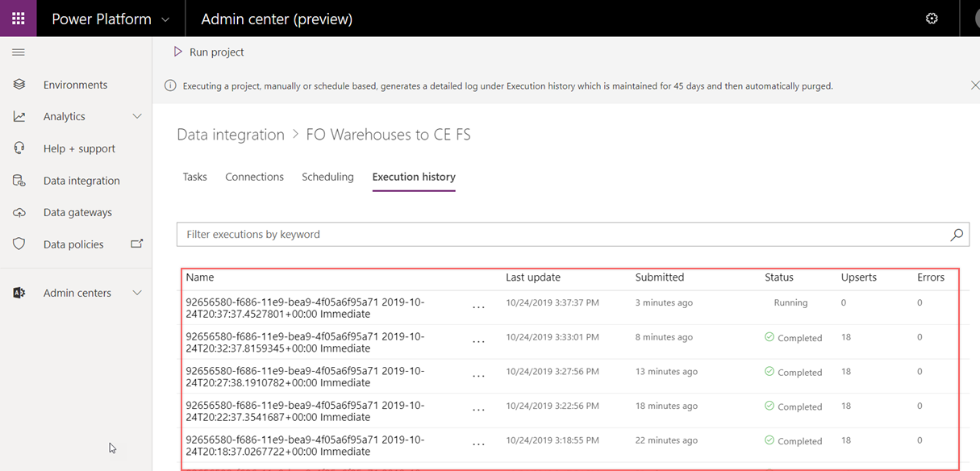
Task: Open row actions ellipsis on Running execution
Action: pos(478,307)
